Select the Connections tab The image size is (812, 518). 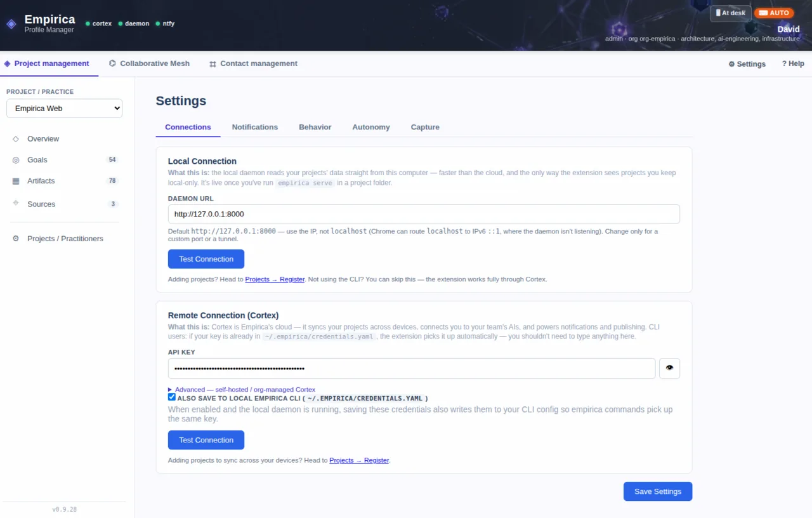[x=188, y=127]
